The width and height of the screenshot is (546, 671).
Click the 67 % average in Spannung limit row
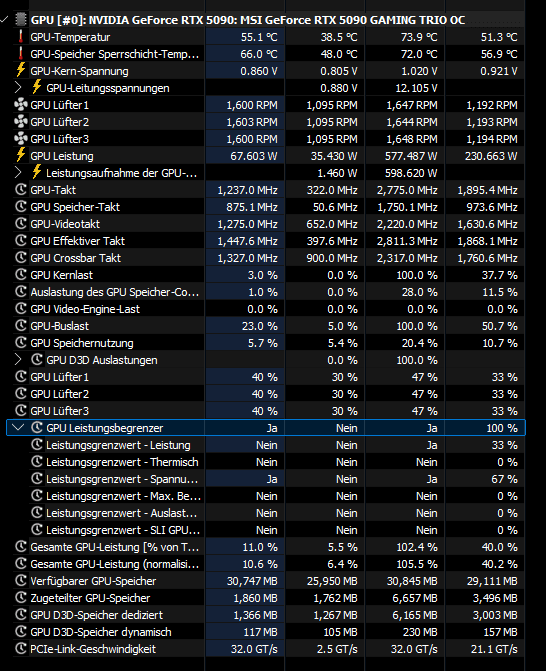click(x=504, y=479)
